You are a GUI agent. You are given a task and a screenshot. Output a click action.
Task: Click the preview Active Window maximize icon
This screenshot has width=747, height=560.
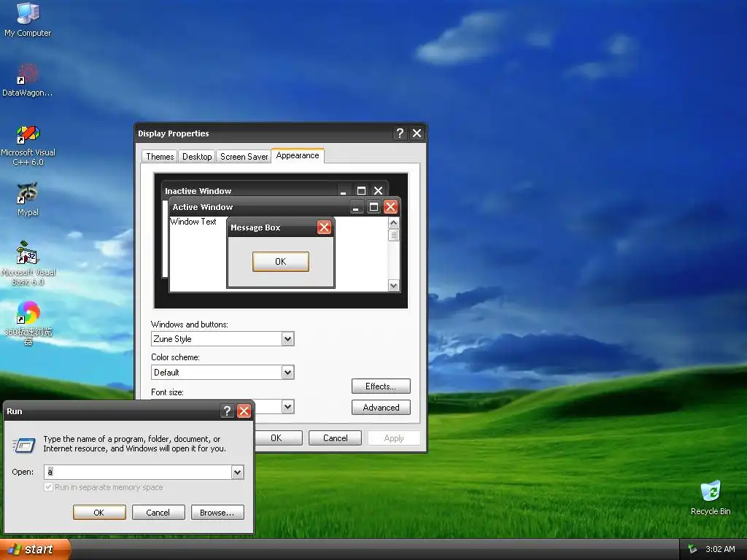[373, 207]
